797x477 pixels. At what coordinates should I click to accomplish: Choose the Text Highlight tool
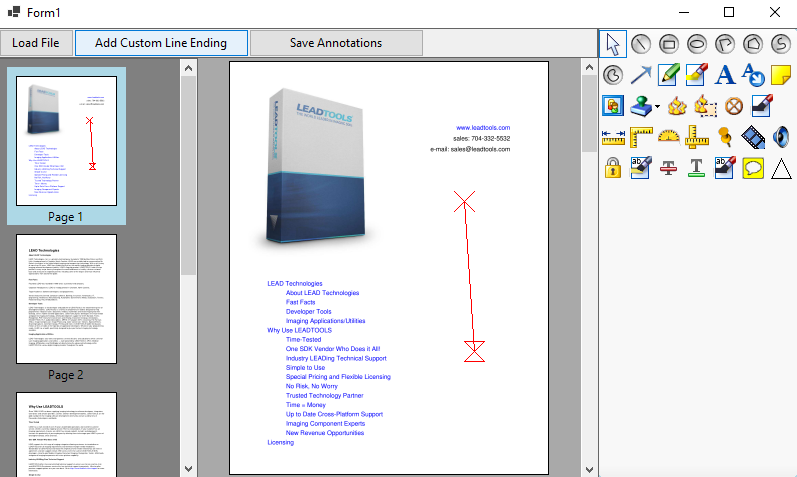pyautogui.click(x=641, y=168)
